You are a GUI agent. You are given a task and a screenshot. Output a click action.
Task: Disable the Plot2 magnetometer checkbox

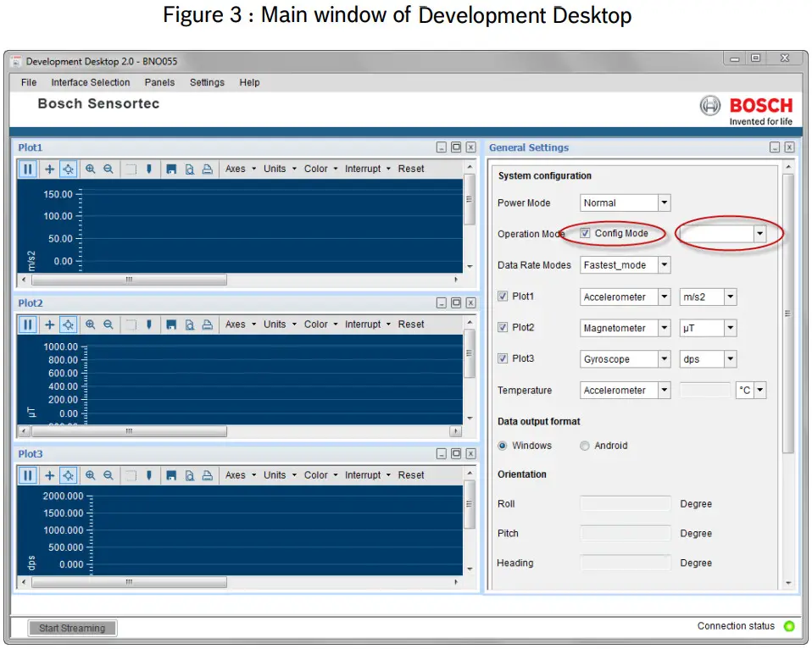click(x=503, y=328)
